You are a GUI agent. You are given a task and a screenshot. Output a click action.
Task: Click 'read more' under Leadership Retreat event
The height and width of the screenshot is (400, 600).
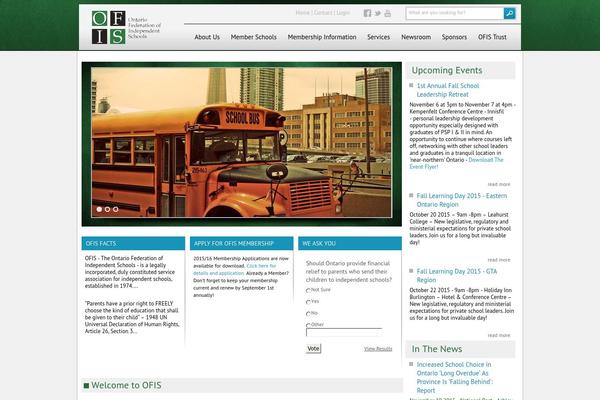[x=499, y=184]
